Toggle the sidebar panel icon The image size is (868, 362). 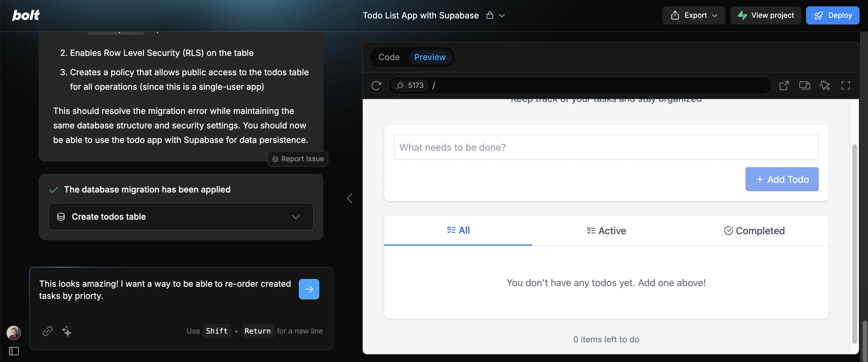[14, 351]
